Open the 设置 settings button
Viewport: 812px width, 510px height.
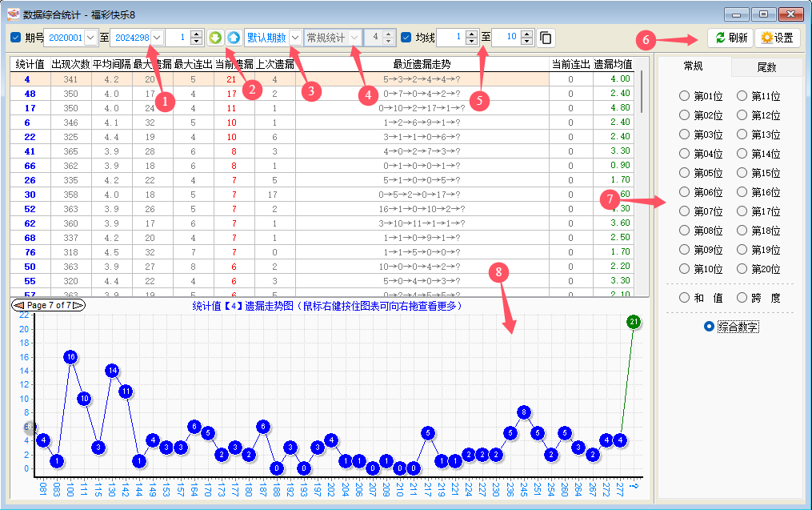click(x=778, y=38)
